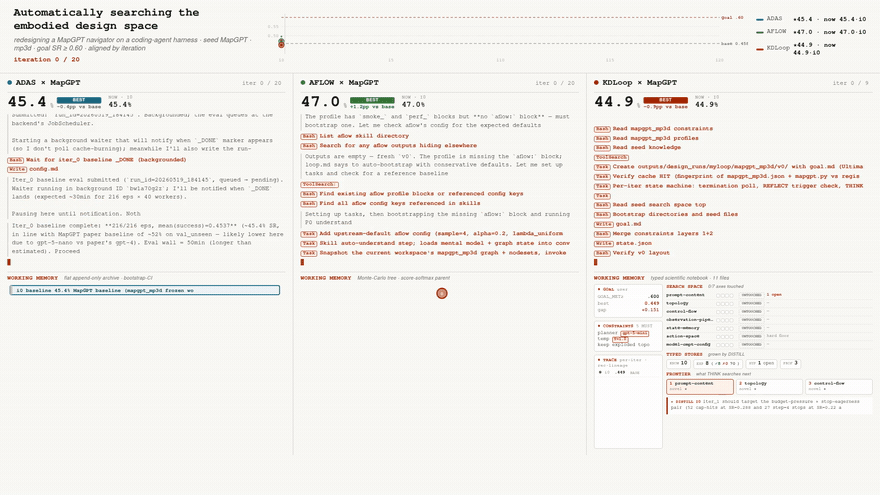
Task: Click the iteration-0 data marker on the chart
Action: pyautogui.click(x=281, y=43)
